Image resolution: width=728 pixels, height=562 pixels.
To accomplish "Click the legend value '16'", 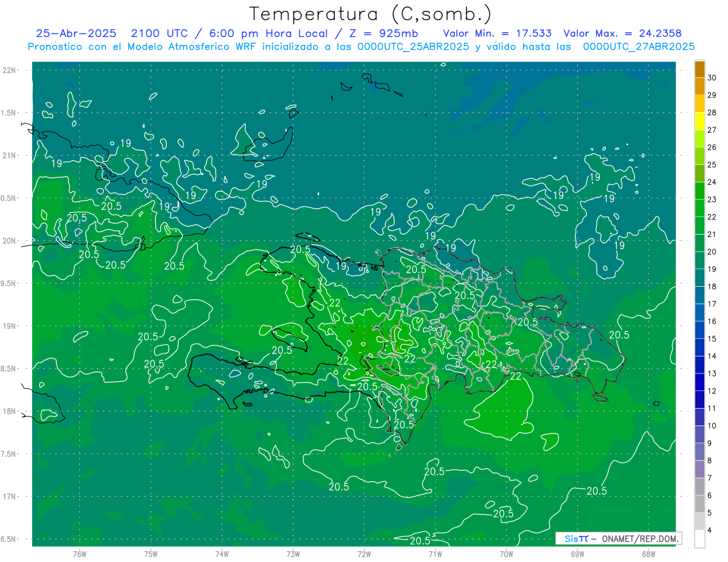I will 712,321.
